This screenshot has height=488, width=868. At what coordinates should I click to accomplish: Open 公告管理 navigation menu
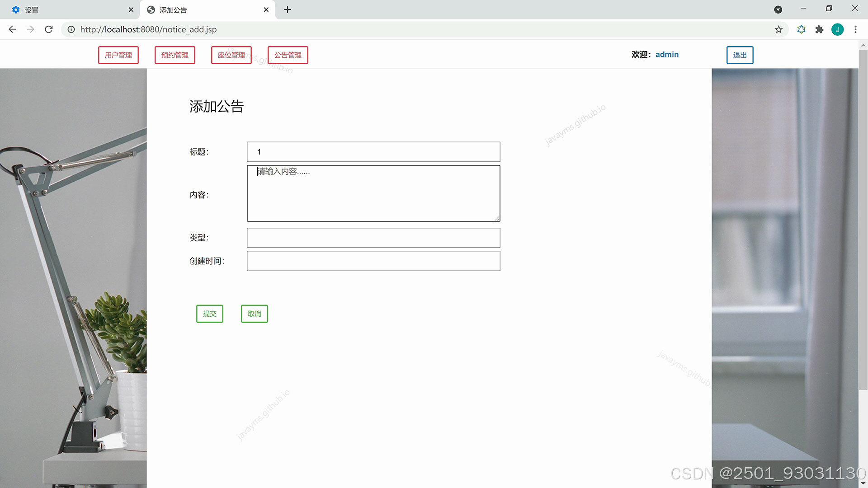(x=288, y=55)
